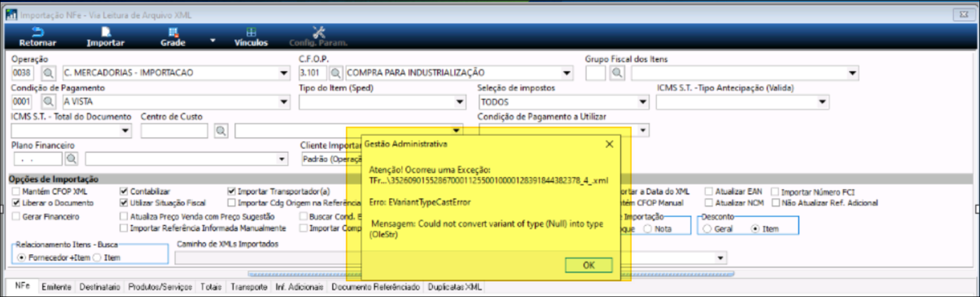Click OK in the exception dialog
This screenshot has height=297, width=980.
tap(589, 265)
